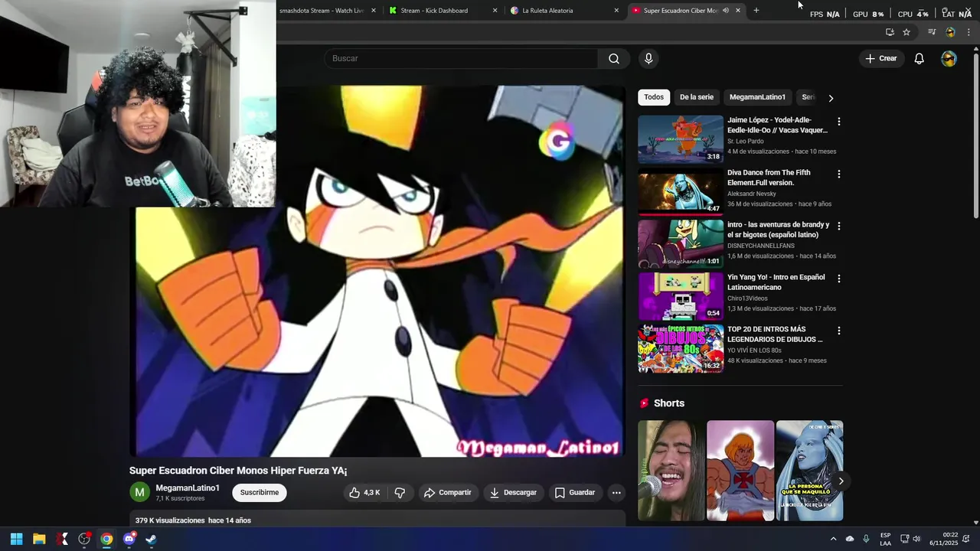Mute the Super Escuadron tab audio icon

pyautogui.click(x=726, y=11)
